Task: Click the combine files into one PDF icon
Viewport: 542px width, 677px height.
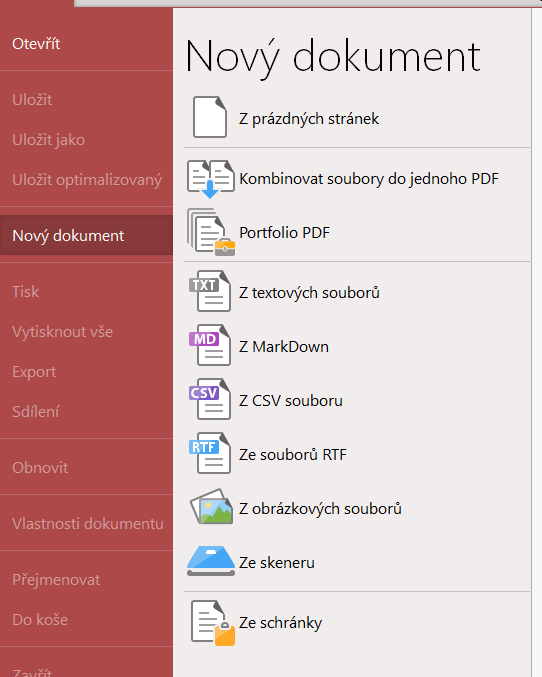Action: coord(211,179)
